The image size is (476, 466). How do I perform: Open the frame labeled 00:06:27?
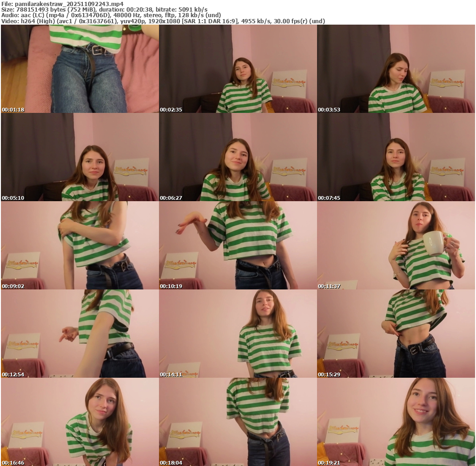[x=238, y=157]
